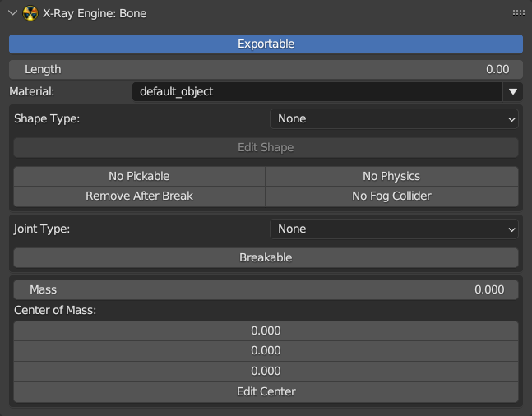Open the Shape Type dropdown
Viewport: 532px width, 416px height.
click(394, 118)
